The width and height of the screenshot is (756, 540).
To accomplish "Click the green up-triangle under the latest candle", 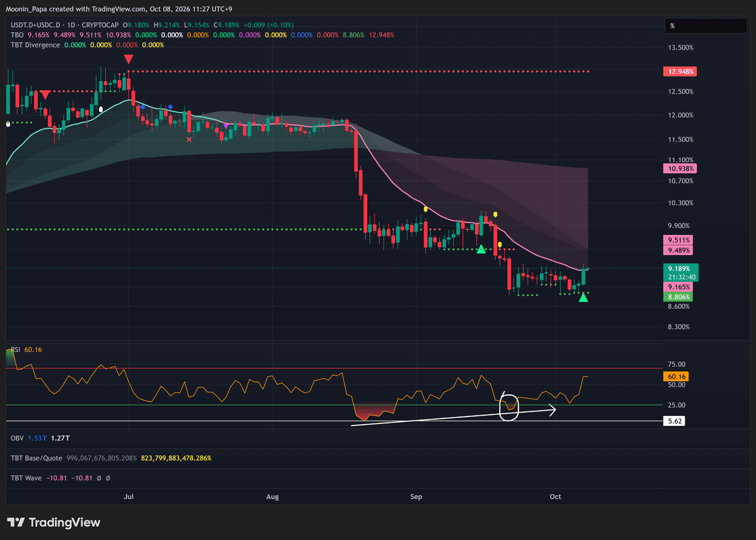I will [x=583, y=297].
